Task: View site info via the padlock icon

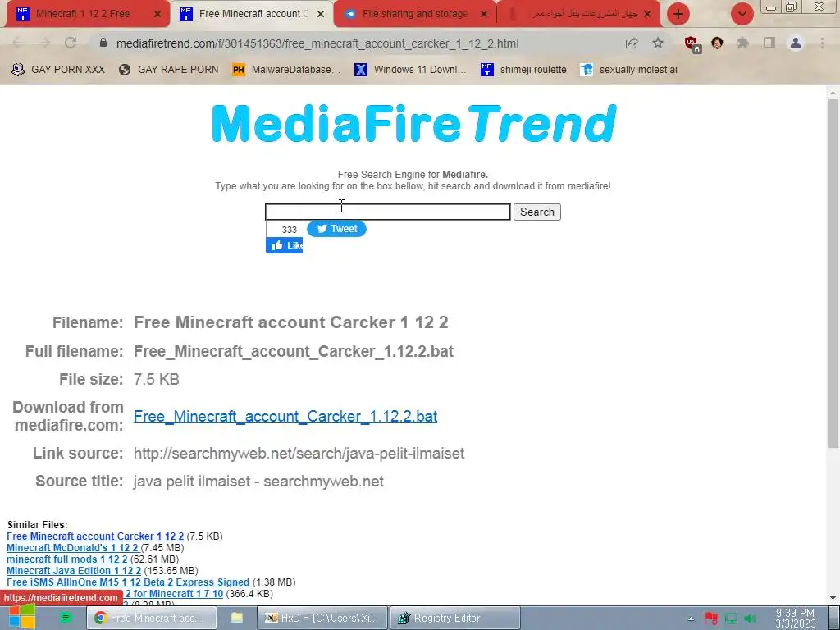Action: [x=103, y=43]
